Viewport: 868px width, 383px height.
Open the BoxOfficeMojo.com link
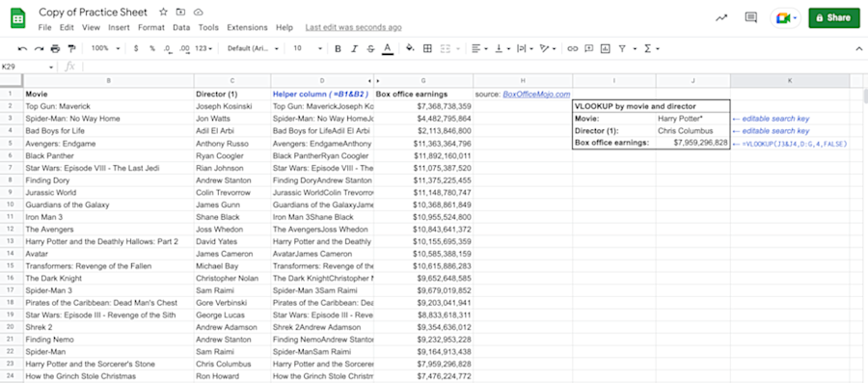pos(536,95)
